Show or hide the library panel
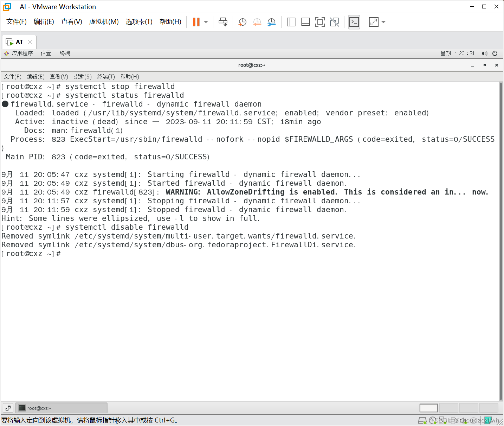The height and width of the screenshot is (426, 504). pos(291,22)
